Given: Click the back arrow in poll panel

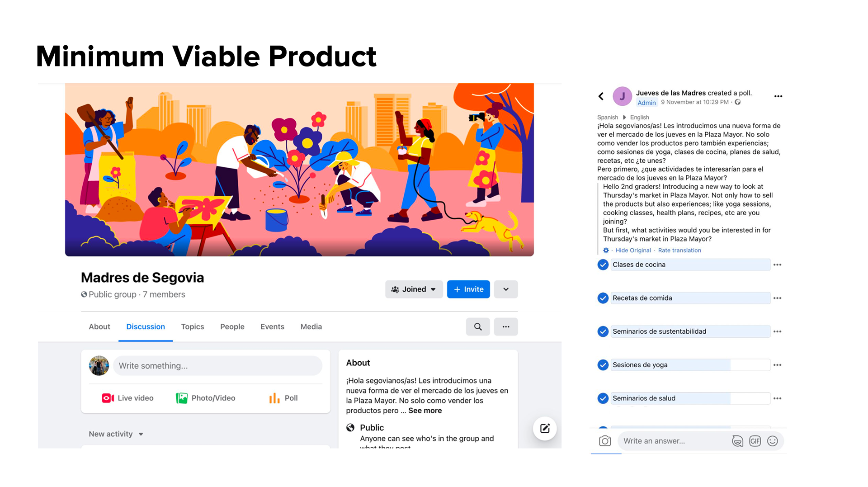Looking at the screenshot, I should 601,96.
